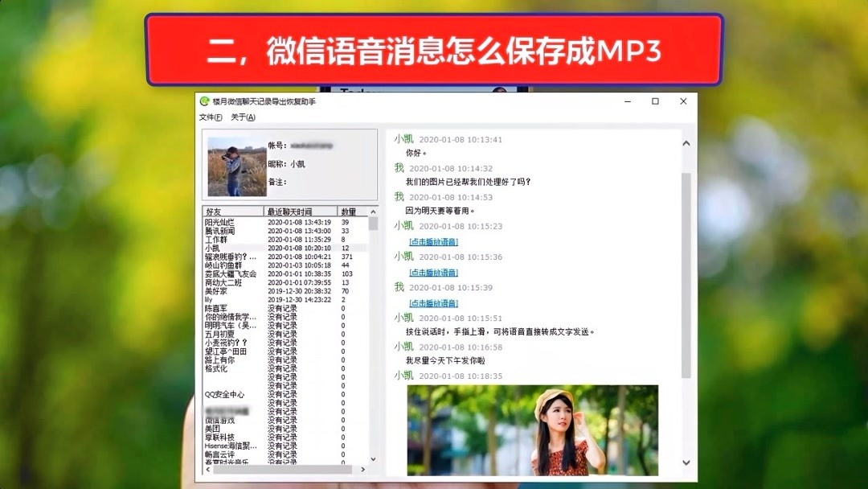Click the chat panel scroll-up arrow
Viewport: 868px width, 489px height.
(x=686, y=142)
